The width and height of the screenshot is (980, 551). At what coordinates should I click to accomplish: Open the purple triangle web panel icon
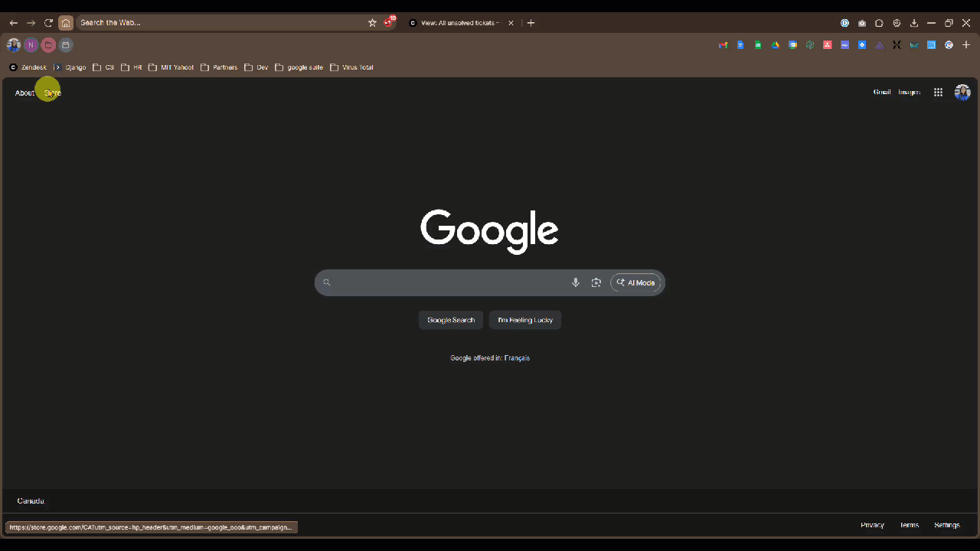[x=880, y=45]
